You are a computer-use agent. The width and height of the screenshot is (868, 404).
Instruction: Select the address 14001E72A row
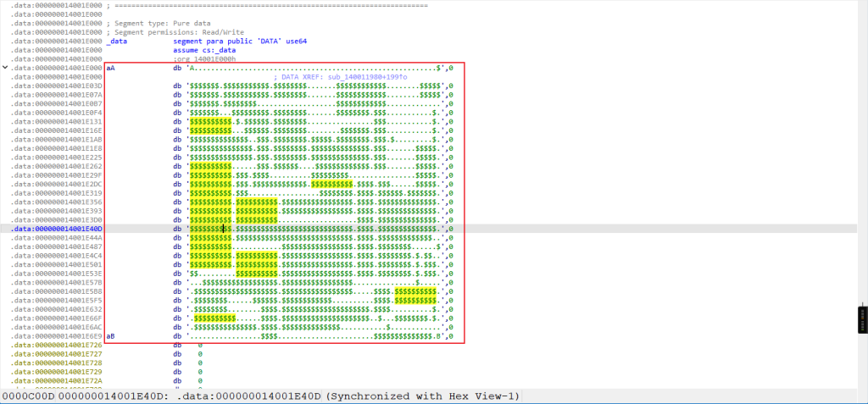point(56,381)
